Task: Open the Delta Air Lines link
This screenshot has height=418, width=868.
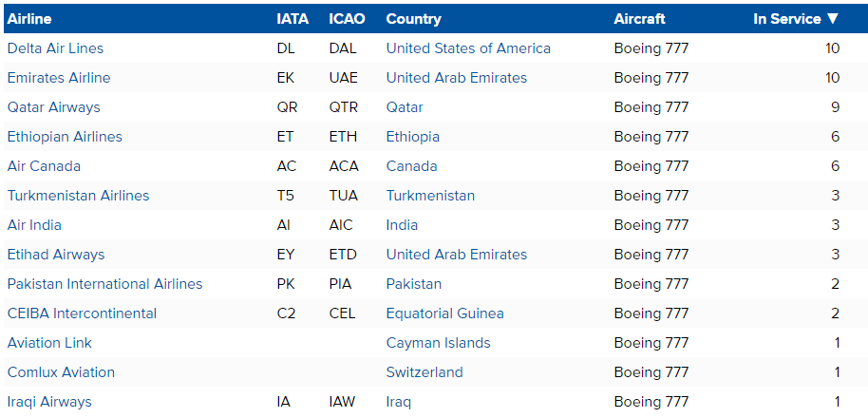Action: click(x=55, y=48)
